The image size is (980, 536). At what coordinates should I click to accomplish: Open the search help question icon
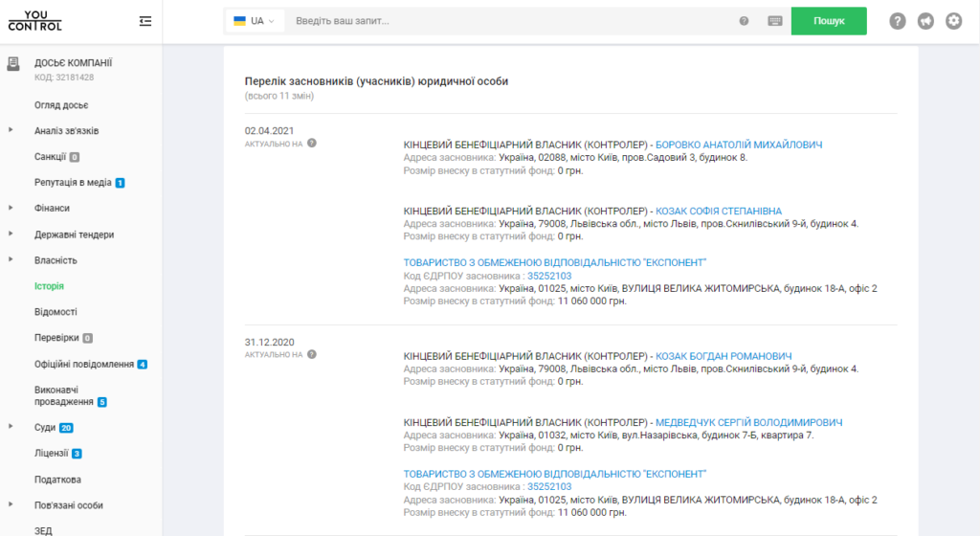(x=744, y=21)
